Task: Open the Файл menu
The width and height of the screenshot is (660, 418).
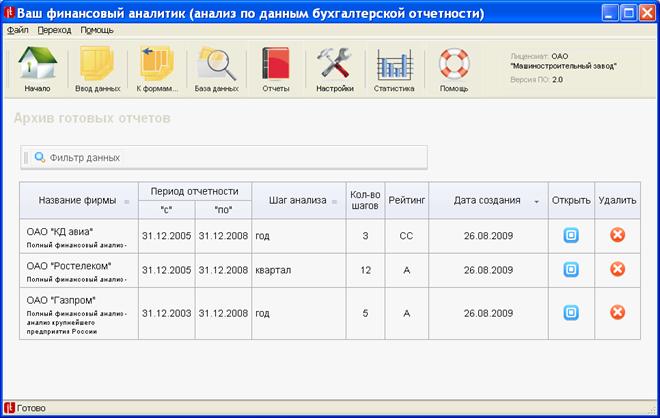Action: click(x=17, y=30)
